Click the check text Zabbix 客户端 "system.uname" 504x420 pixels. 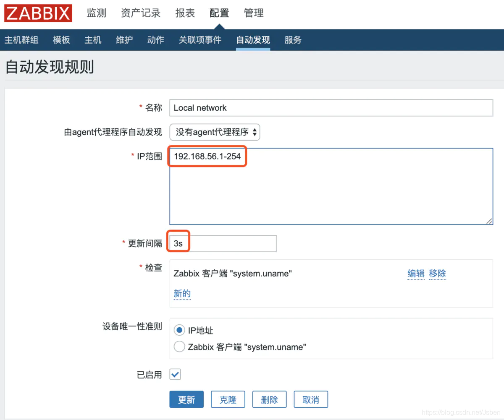(x=233, y=274)
